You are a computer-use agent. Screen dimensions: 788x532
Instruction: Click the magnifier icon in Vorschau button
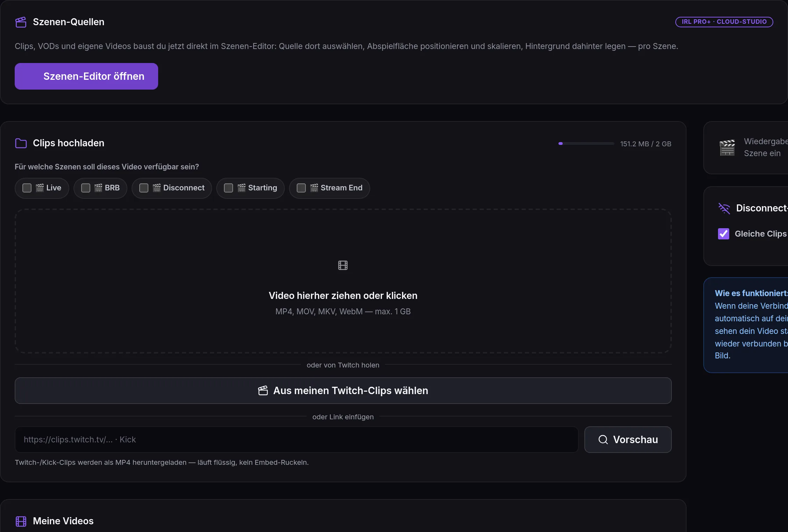click(x=603, y=440)
